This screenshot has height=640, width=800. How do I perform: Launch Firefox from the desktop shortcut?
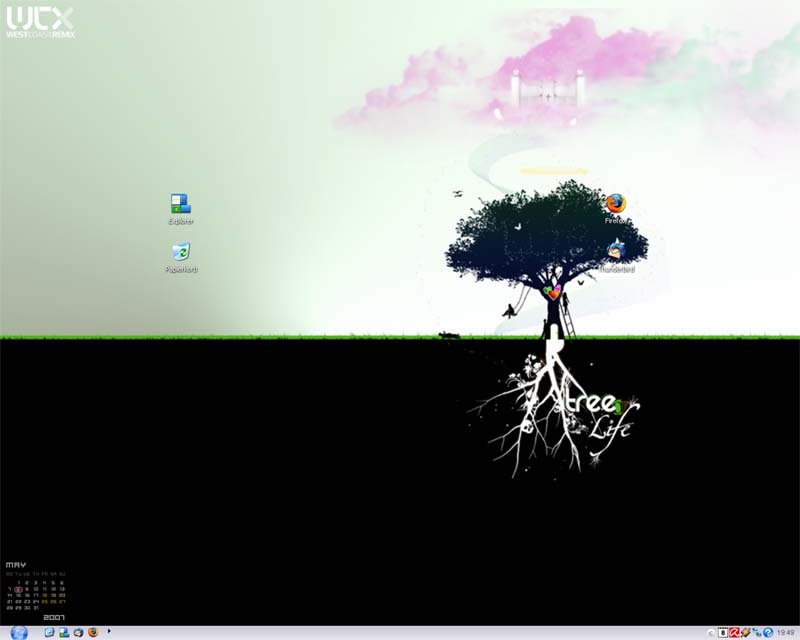pos(616,204)
